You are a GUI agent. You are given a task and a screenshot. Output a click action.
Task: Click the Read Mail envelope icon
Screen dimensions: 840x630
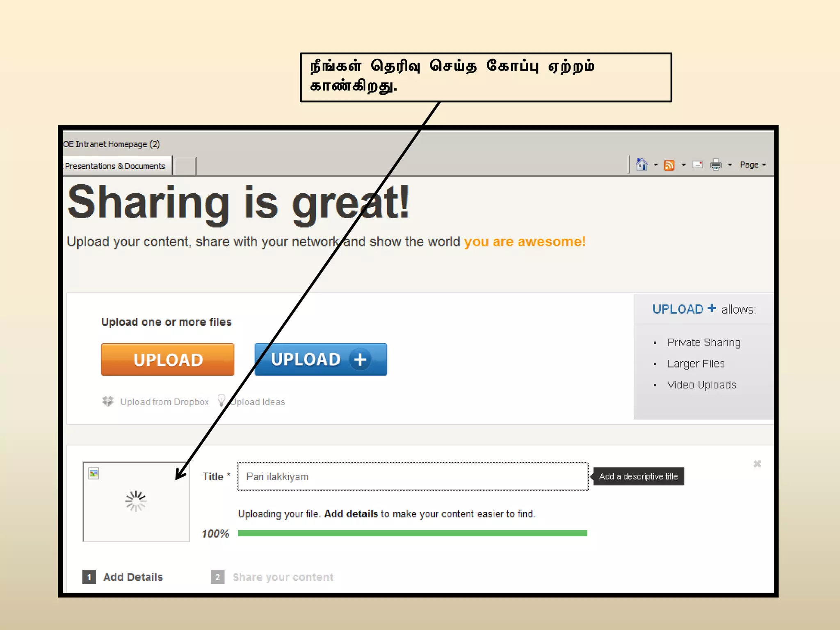[698, 164]
